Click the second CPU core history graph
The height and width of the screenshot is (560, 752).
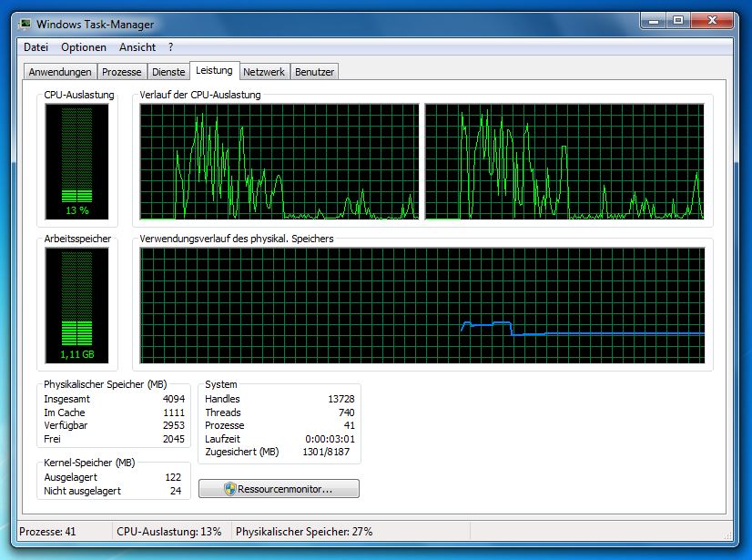click(x=564, y=162)
